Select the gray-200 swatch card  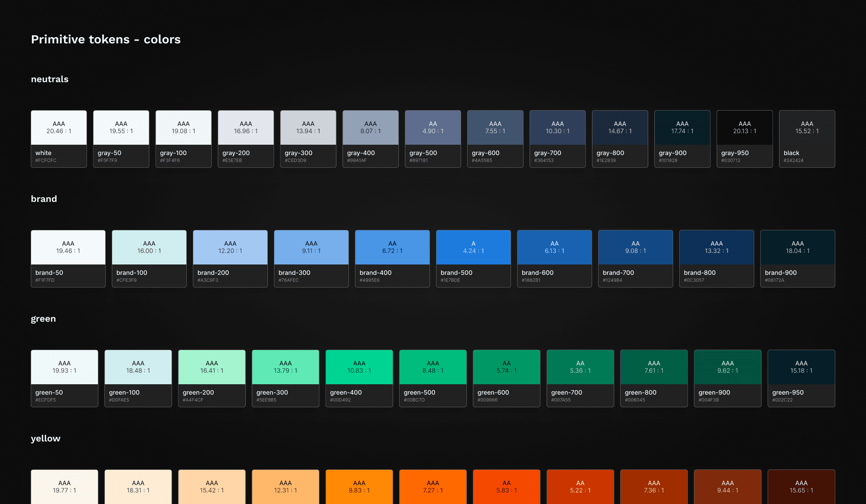coord(246,139)
